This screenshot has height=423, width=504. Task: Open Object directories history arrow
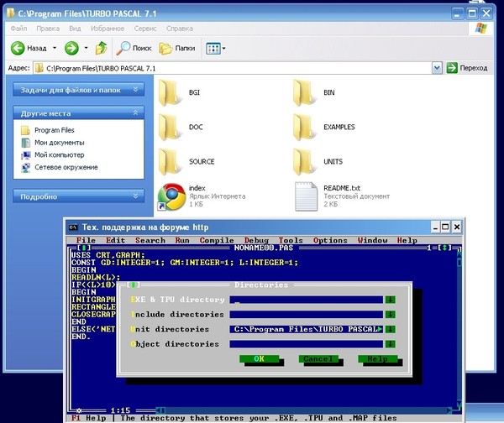coord(391,344)
